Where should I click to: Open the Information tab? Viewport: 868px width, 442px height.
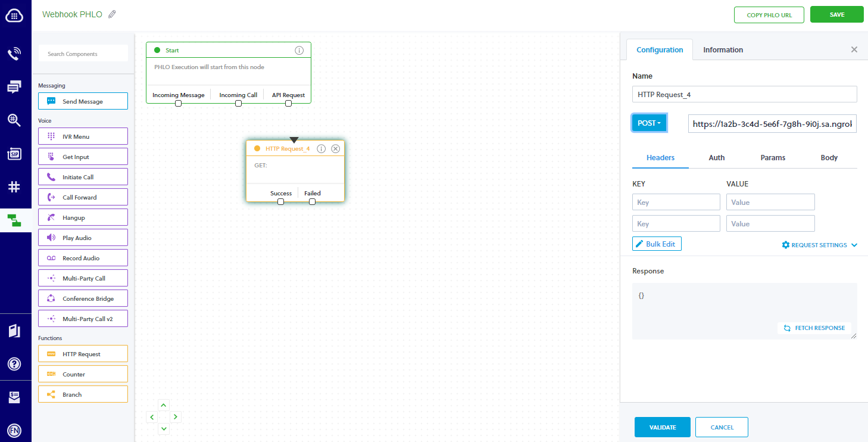point(723,49)
